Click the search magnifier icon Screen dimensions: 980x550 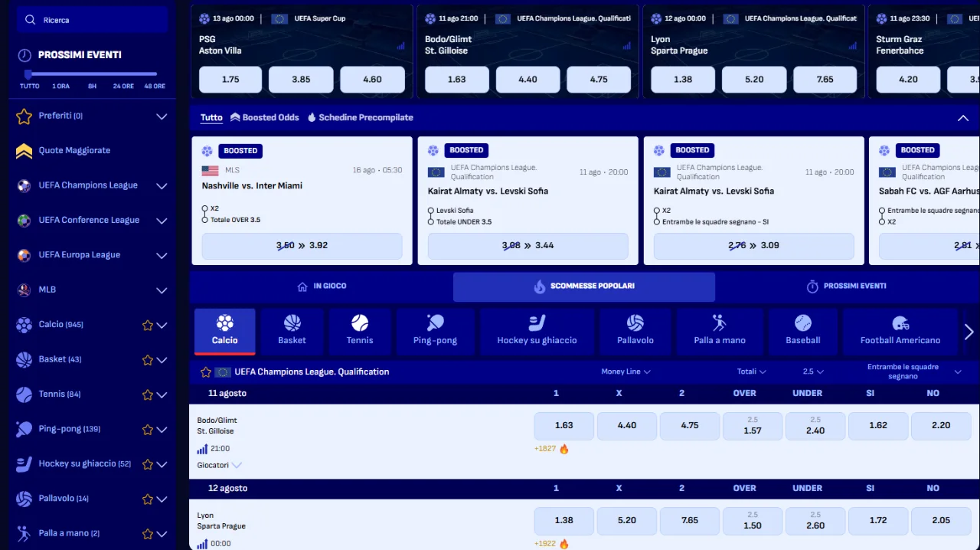pos(31,20)
